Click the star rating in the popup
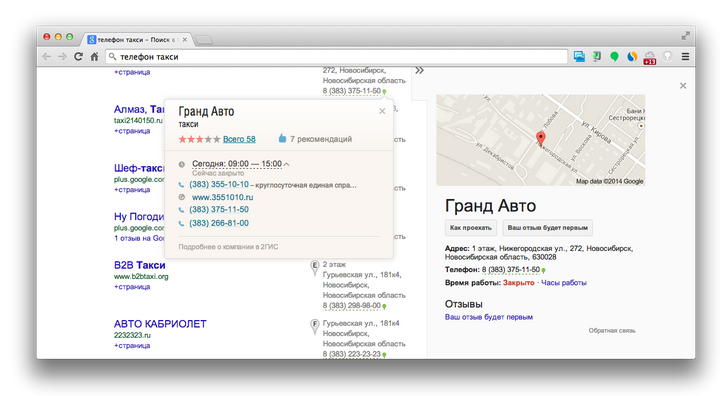Viewport: 720px width, 396px height. pyautogui.click(x=199, y=139)
